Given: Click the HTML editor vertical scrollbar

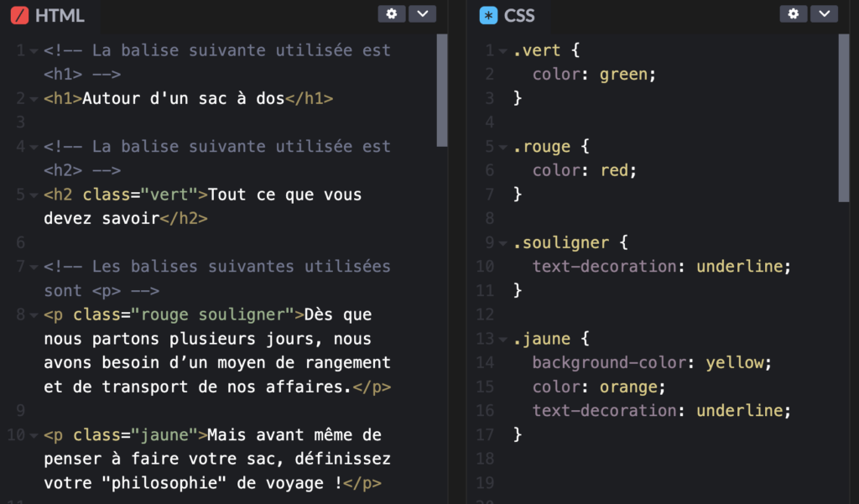Looking at the screenshot, I should pyautogui.click(x=442, y=91).
